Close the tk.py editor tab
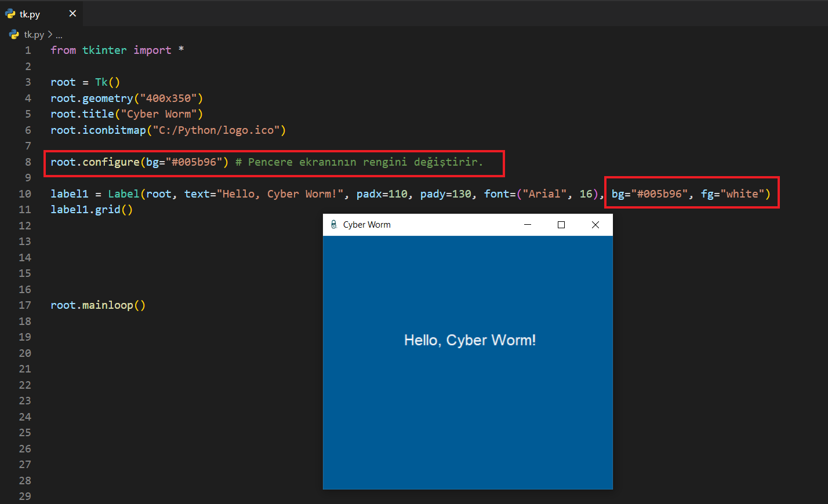 coord(72,13)
